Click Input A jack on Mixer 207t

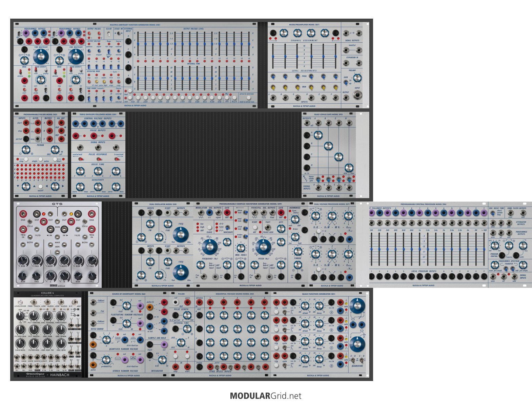273,98
